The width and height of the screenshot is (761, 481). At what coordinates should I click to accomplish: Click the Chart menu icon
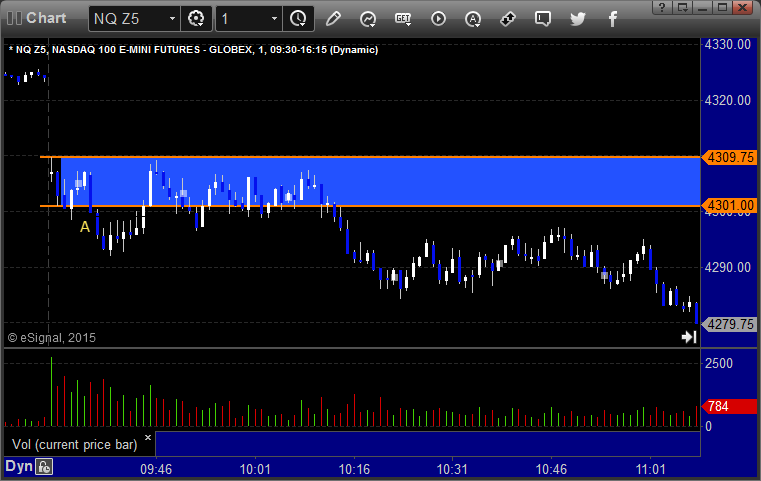tap(15, 18)
